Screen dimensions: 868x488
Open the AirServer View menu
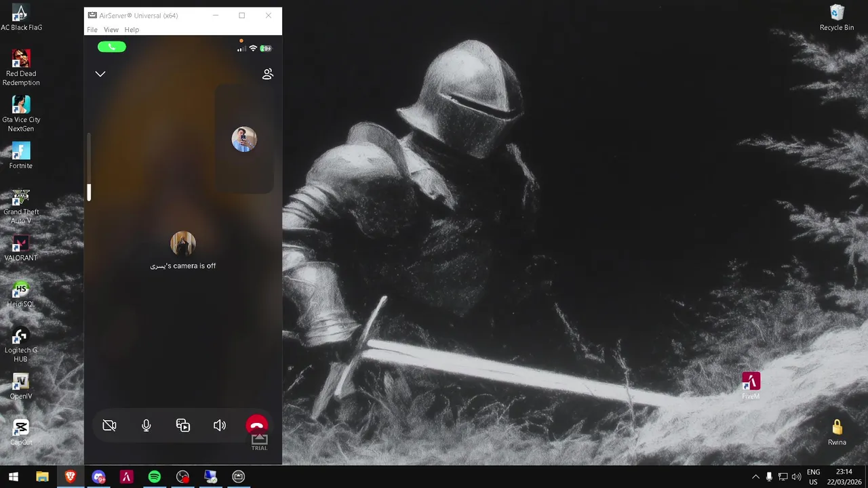111,30
